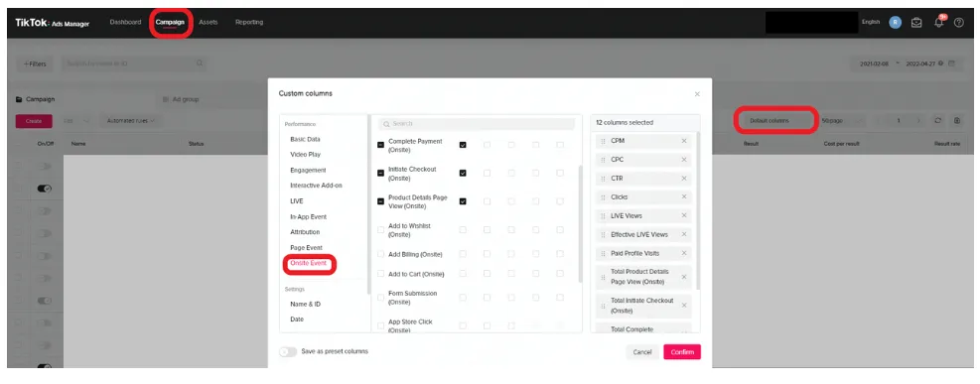This screenshot has height=384, width=980.
Task: Open the briefcase business center icon
Action: point(916,23)
